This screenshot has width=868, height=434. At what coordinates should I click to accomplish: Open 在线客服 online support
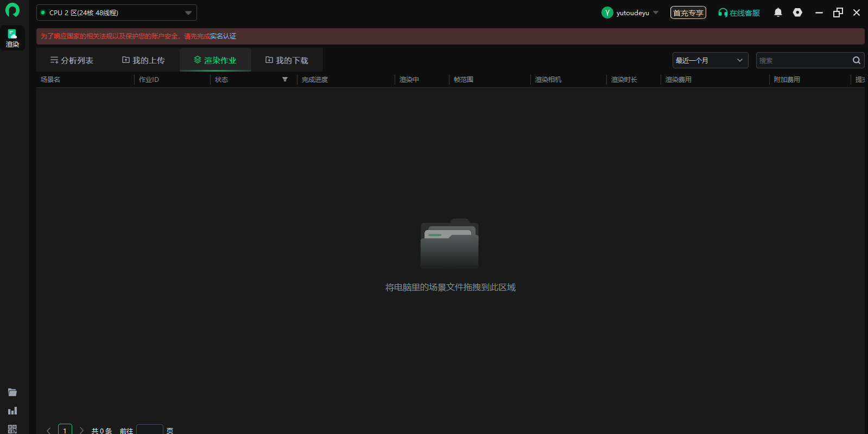[739, 12]
